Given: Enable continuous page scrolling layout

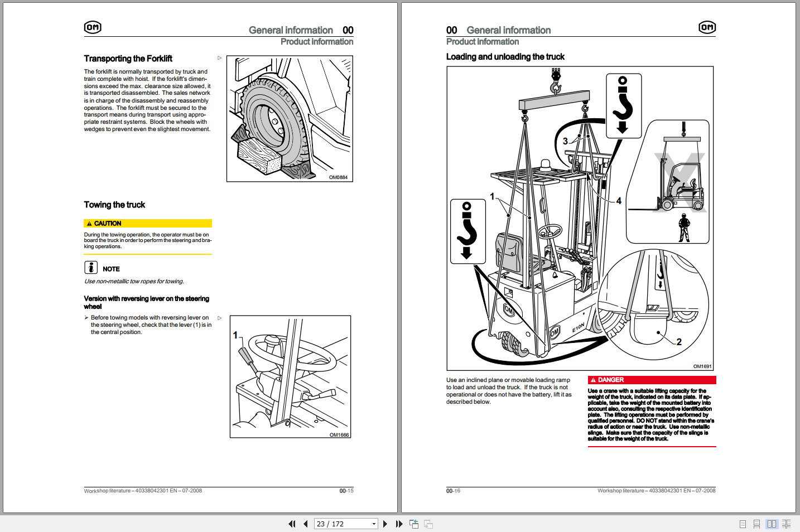Looking at the screenshot, I should click(x=756, y=524).
